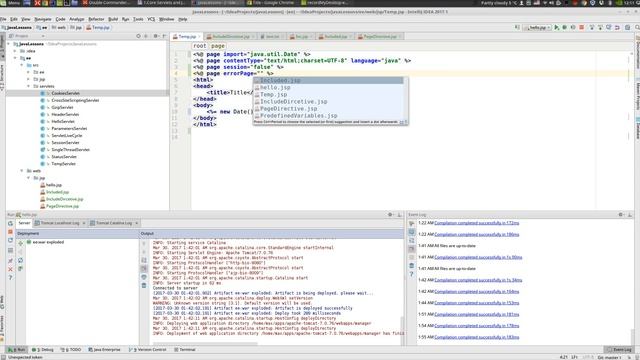Viewport: 640px width, 360px height.
Task: Open Tomcat Catalina Log tab
Action: pos(113,223)
